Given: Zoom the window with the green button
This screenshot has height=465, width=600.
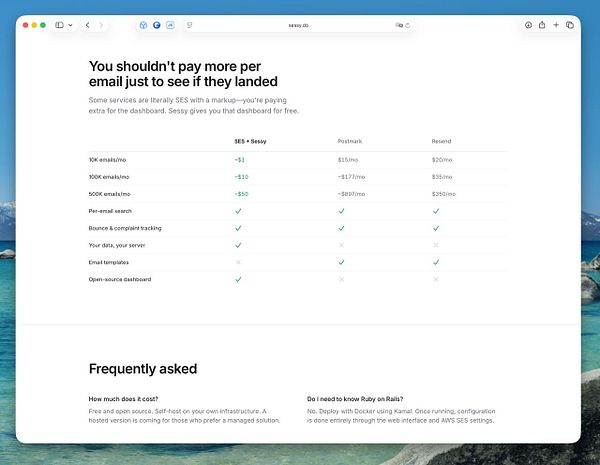Looking at the screenshot, I should coord(43,25).
